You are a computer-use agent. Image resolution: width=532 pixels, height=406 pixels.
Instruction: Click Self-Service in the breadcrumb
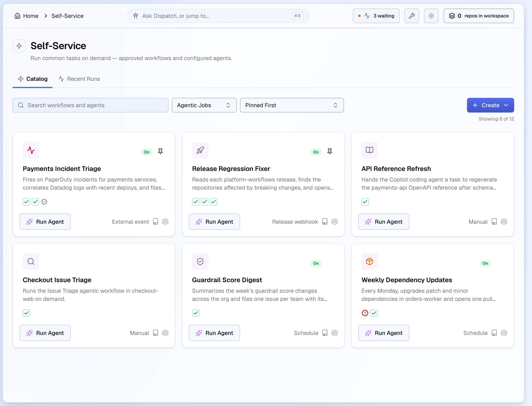67,16
